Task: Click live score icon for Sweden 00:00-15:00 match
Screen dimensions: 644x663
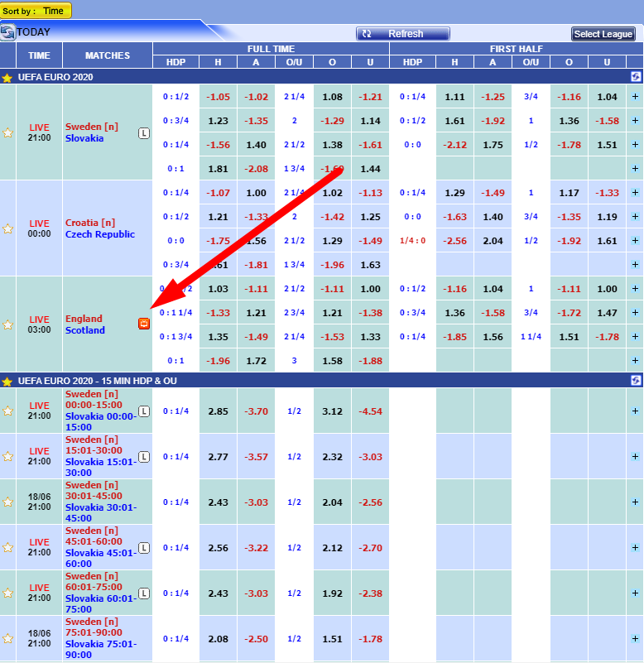Action: pos(143,411)
